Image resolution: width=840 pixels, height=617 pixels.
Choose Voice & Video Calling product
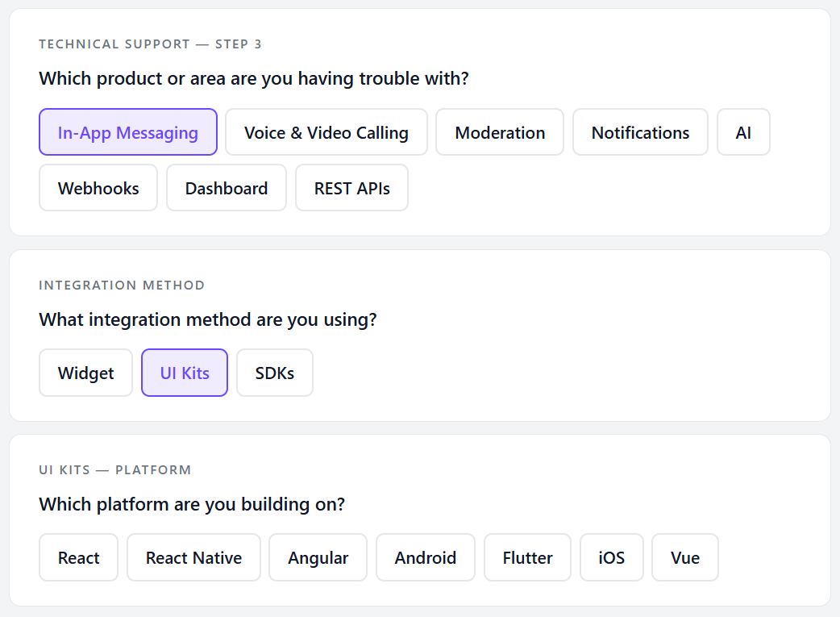coord(326,132)
